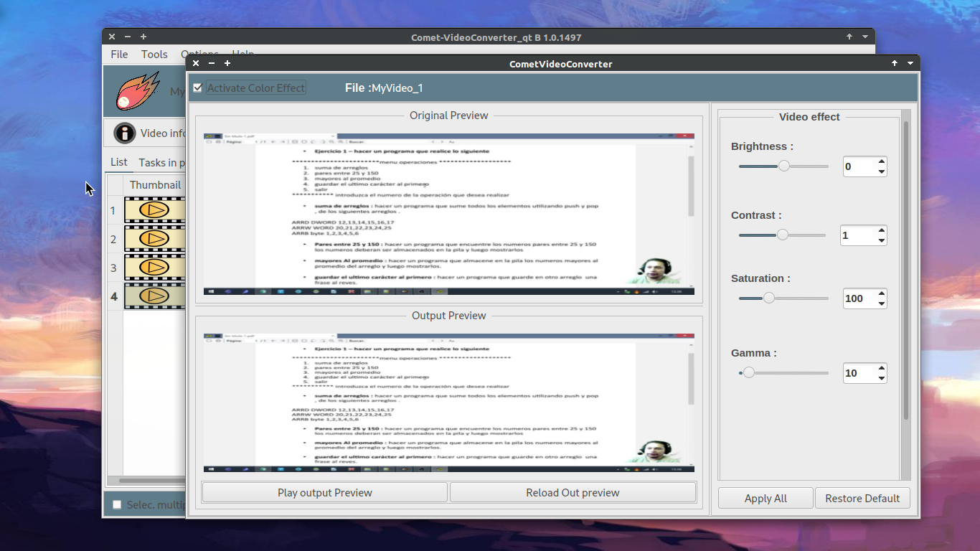Click the Saturation slider handle

pyautogui.click(x=768, y=298)
